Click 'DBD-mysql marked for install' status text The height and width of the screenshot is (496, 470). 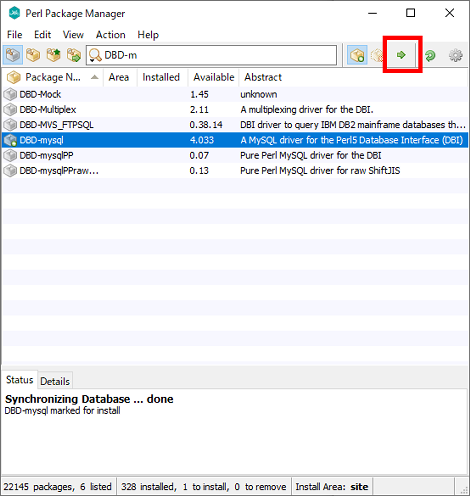coord(62,411)
